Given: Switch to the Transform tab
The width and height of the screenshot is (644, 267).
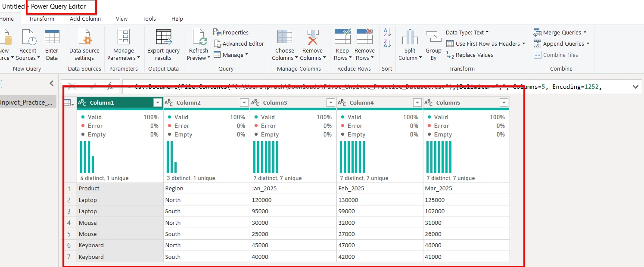Looking at the screenshot, I should [41, 19].
